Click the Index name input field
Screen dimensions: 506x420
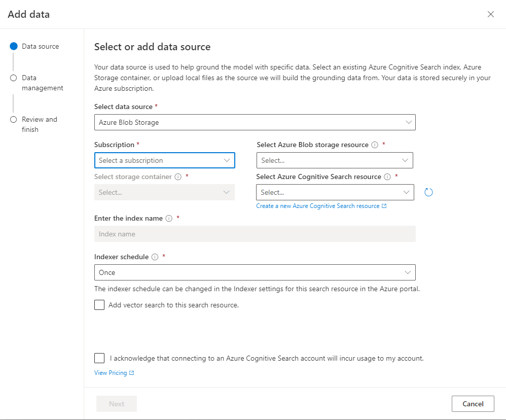(x=255, y=234)
